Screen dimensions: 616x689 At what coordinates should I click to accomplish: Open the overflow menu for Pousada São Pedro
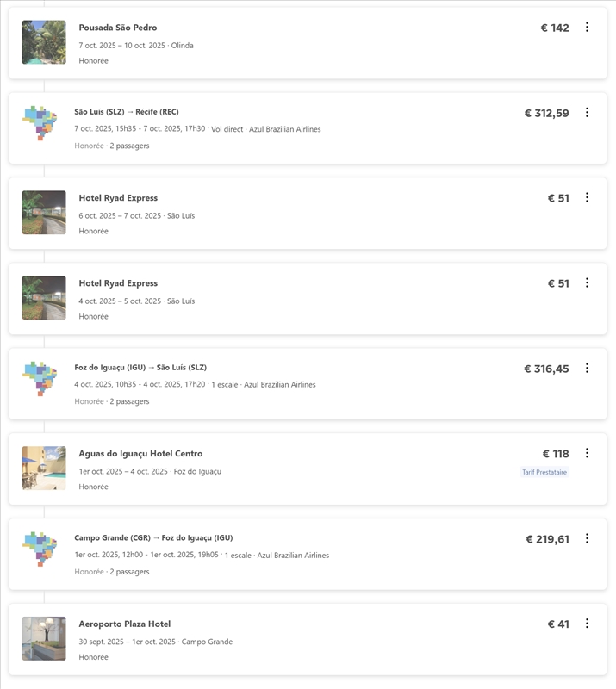(x=588, y=28)
